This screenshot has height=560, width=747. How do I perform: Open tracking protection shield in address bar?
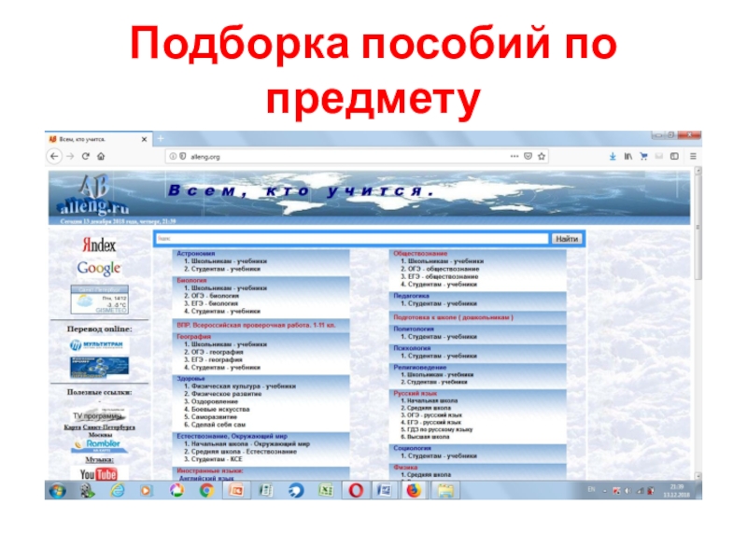tap(182, 156)
